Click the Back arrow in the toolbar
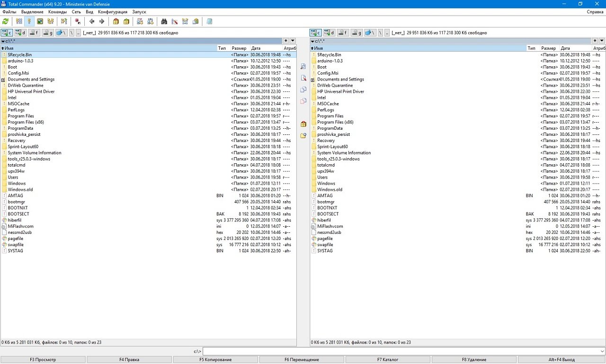 pos(92,21)
